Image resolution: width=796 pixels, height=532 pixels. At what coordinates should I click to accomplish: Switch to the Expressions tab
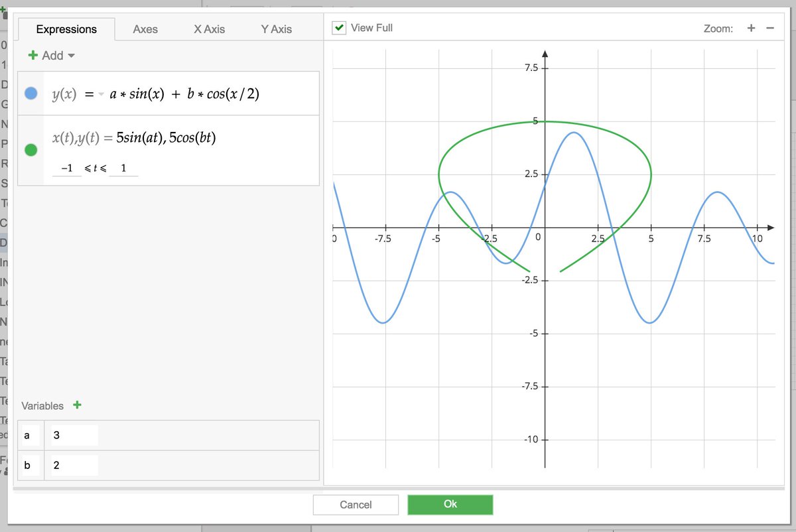point(66,29)
